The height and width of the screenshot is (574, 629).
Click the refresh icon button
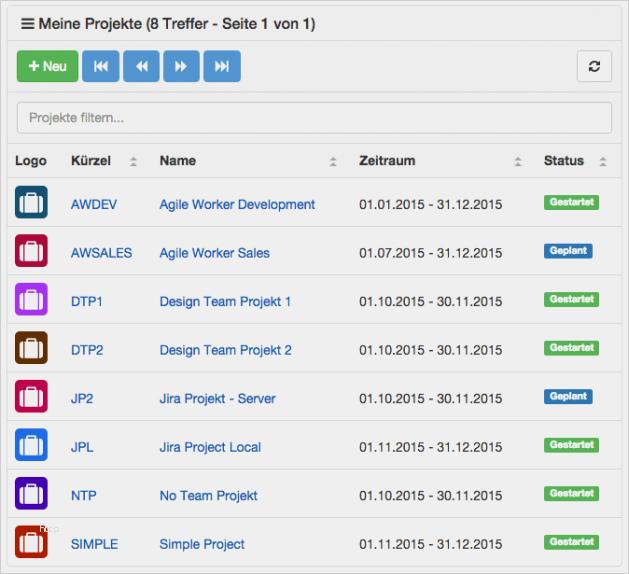pos(594,66)
